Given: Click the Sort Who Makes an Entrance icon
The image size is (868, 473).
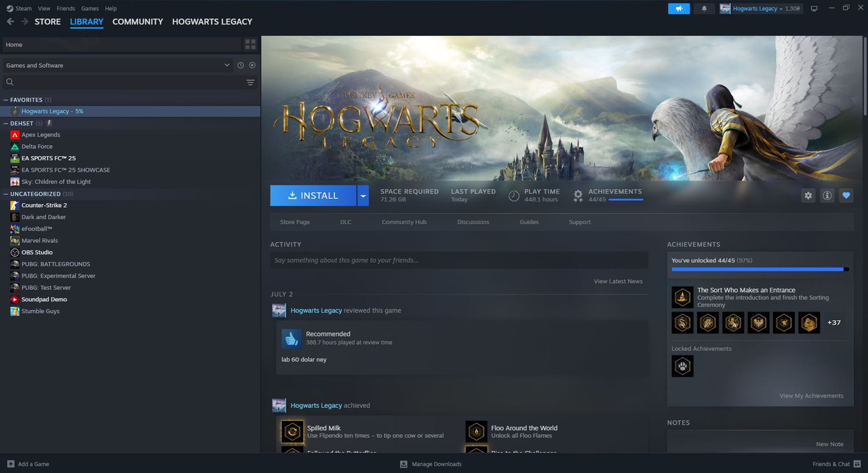Looking at the screenshot, I should click(682, 297).
